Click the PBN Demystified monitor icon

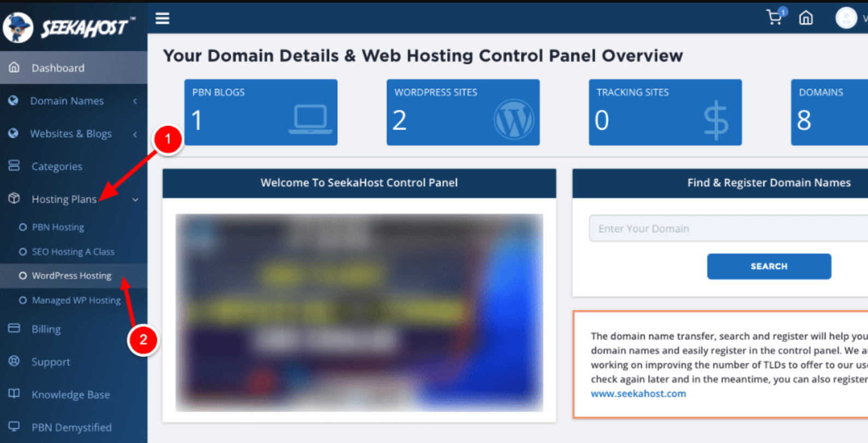[14, 427]
